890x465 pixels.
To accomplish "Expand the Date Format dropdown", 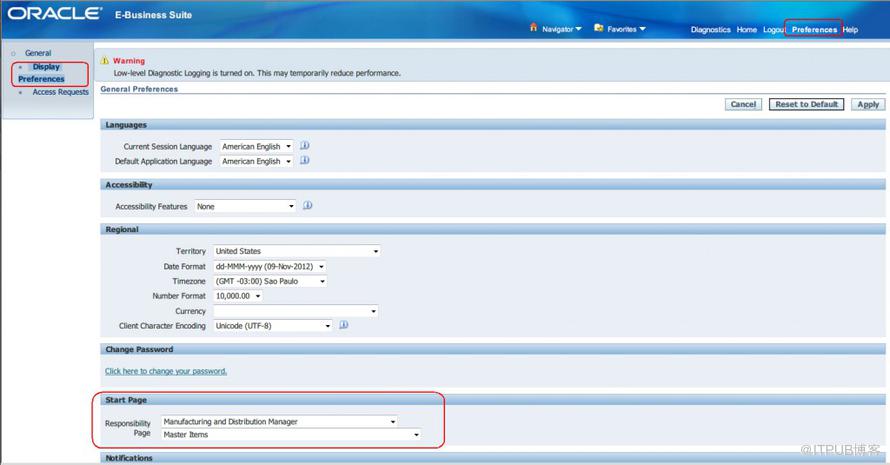I will (x=269, y=267).
